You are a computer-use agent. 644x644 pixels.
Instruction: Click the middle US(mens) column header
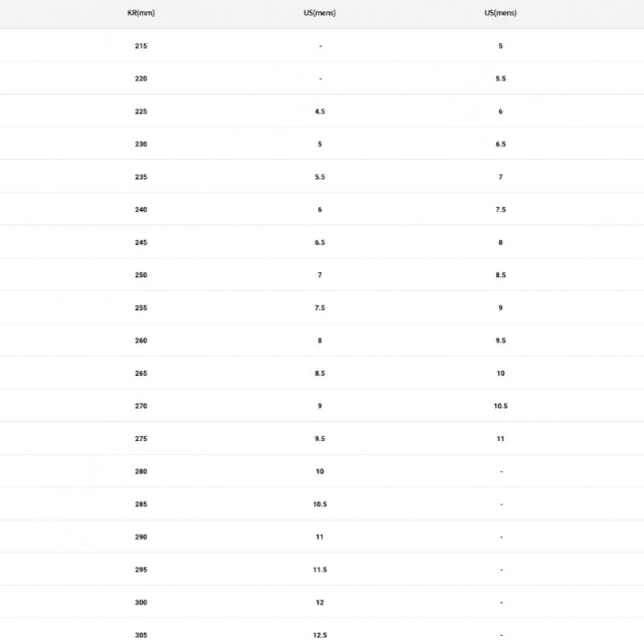point(320,14)
